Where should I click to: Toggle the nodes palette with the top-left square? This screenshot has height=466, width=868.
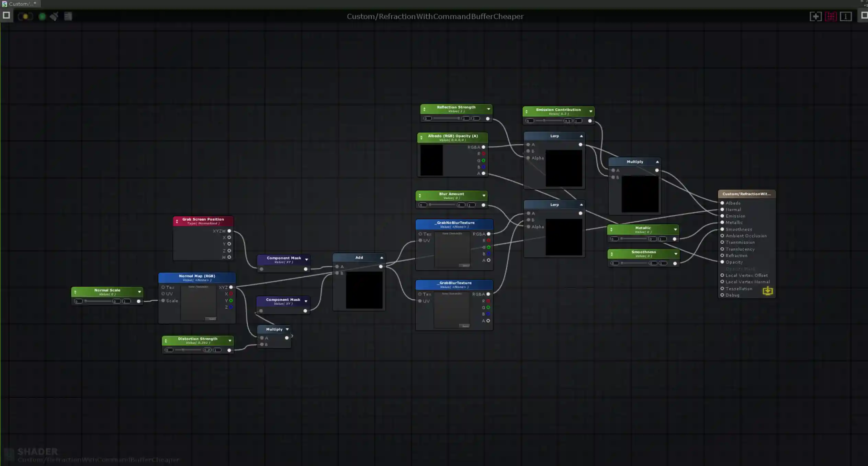6,15
